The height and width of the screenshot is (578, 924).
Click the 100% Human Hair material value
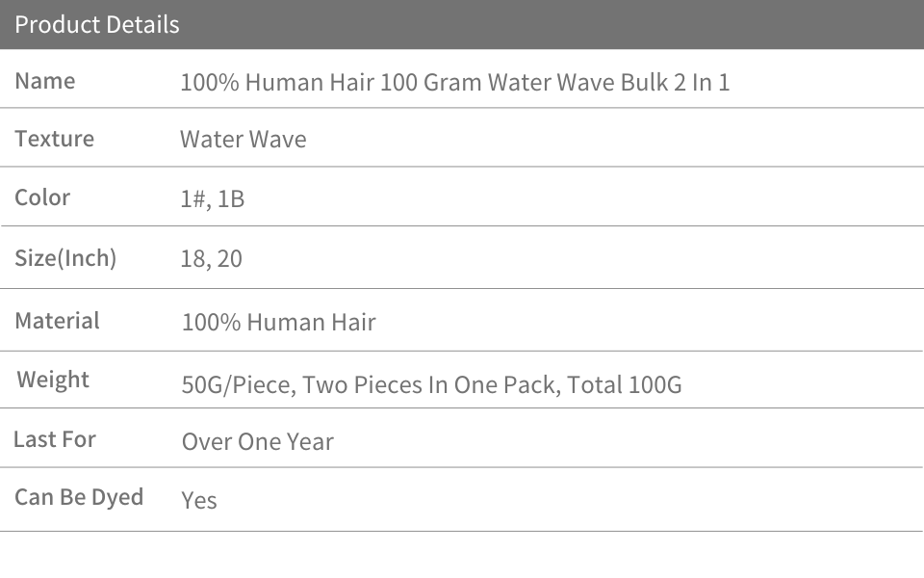[x=278, y=323]
